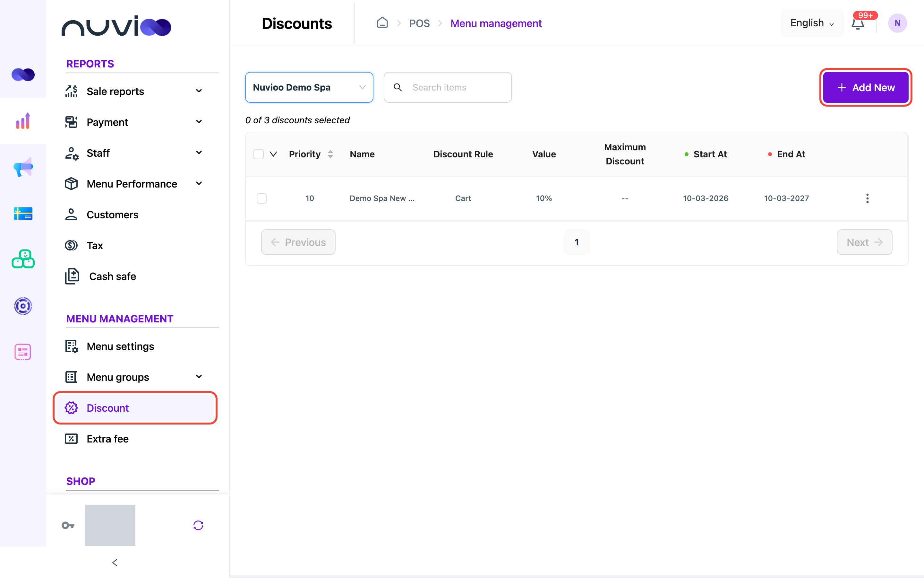Click the 10% value cell
924x578 pixels.
click(x=544, y=198)
